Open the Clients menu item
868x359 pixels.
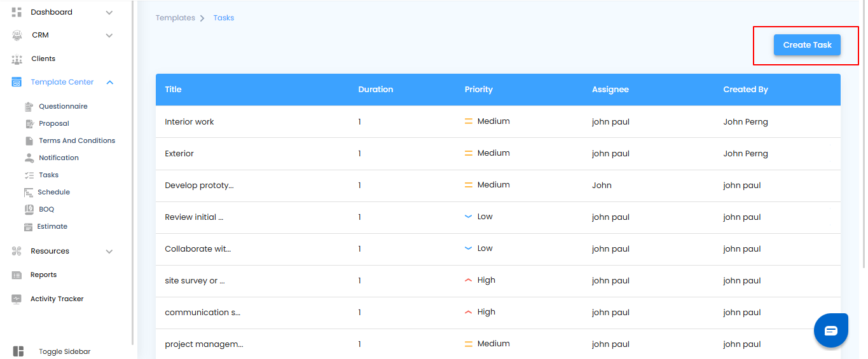point(43,59)
